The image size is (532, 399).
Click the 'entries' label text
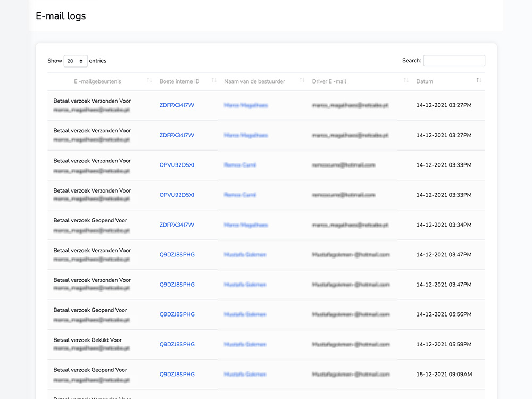pyautogui.click(x=98, y=61)
